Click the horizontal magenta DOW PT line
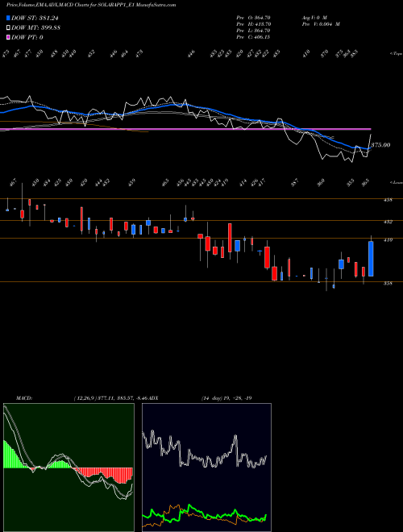Viewport: 403px width, 532px height. point(185,129)
